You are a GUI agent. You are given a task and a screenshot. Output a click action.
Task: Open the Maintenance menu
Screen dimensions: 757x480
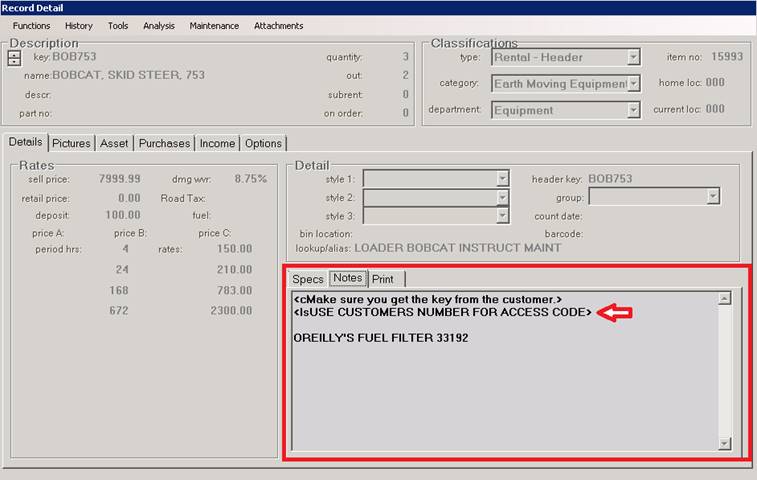tap(214, 26)
